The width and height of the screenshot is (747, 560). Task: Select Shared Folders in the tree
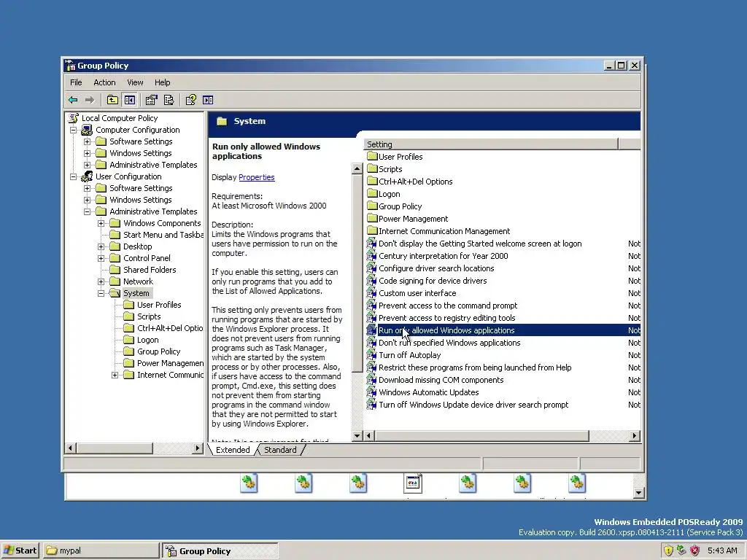click(x=150, y=270)
